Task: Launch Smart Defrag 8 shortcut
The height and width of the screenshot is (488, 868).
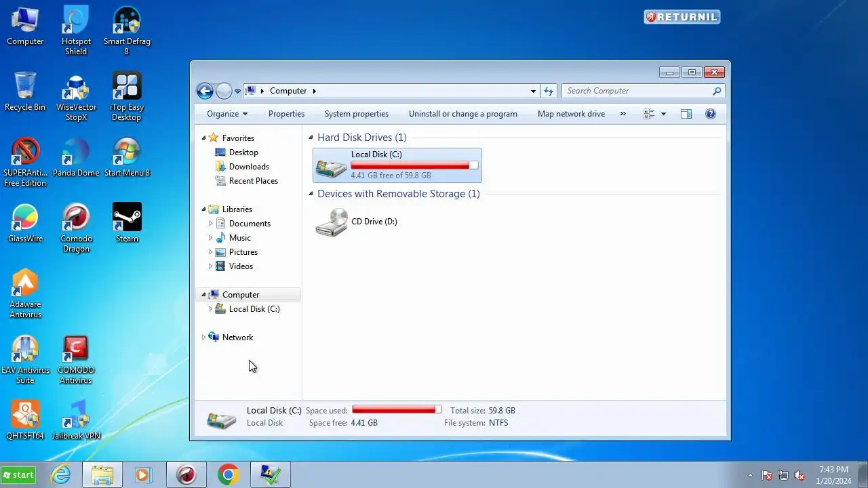Action: point(127,31)
